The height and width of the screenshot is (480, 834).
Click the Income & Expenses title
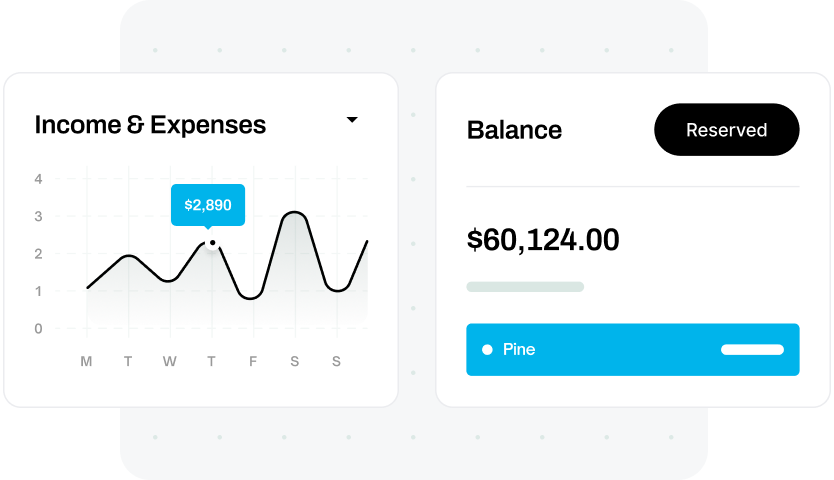point(150,125)
